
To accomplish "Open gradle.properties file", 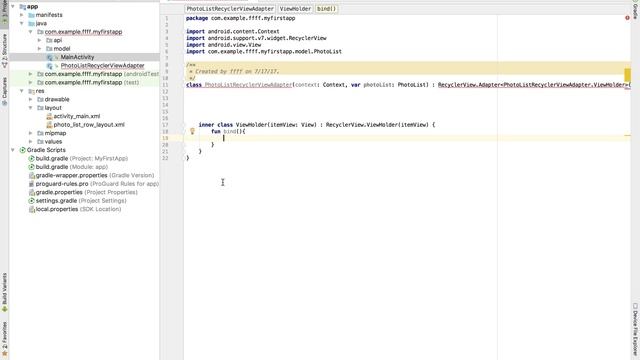I will [x=87, y=192].
